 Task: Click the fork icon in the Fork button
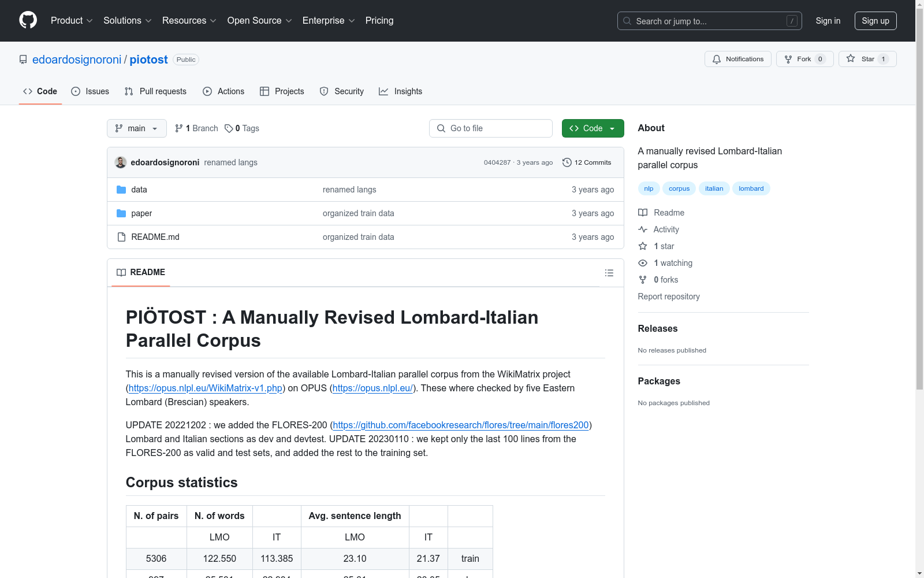[788, 59]
